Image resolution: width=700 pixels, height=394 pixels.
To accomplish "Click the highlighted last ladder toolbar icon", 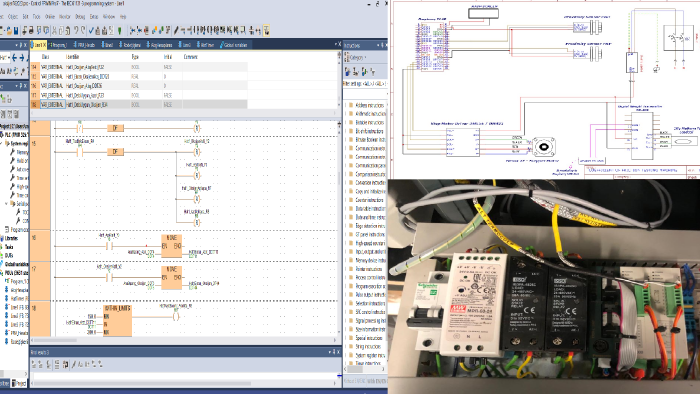I will coord(266,30).
